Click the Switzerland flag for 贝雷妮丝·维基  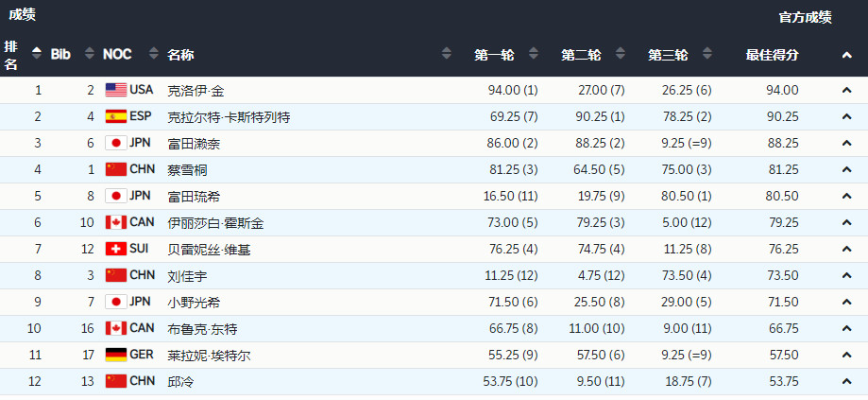pos(115,250)
